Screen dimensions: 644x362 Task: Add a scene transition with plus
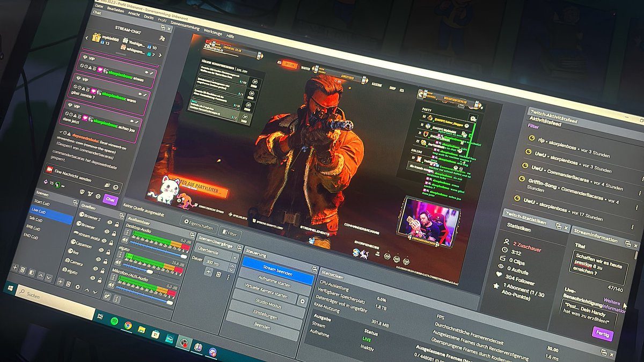(208, 272)
